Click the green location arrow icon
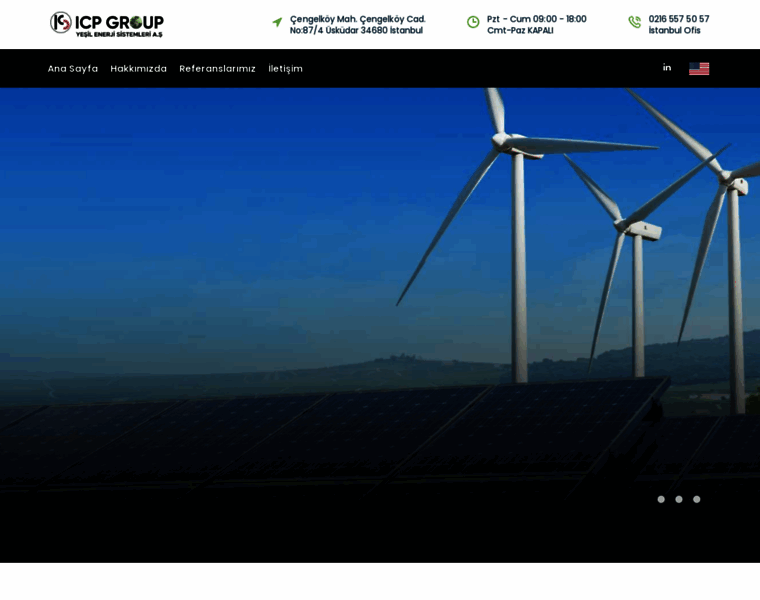The image size is (760, 600). pos(277,22)
